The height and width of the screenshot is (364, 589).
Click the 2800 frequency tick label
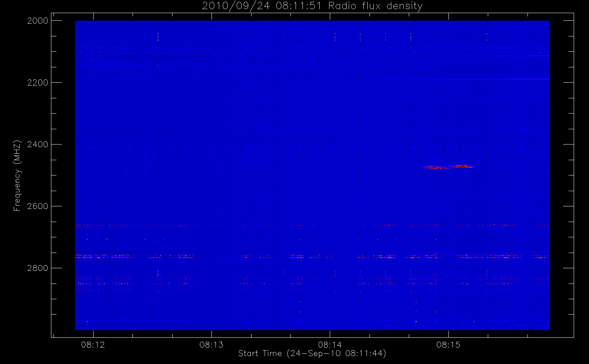(x=38, y=268)
